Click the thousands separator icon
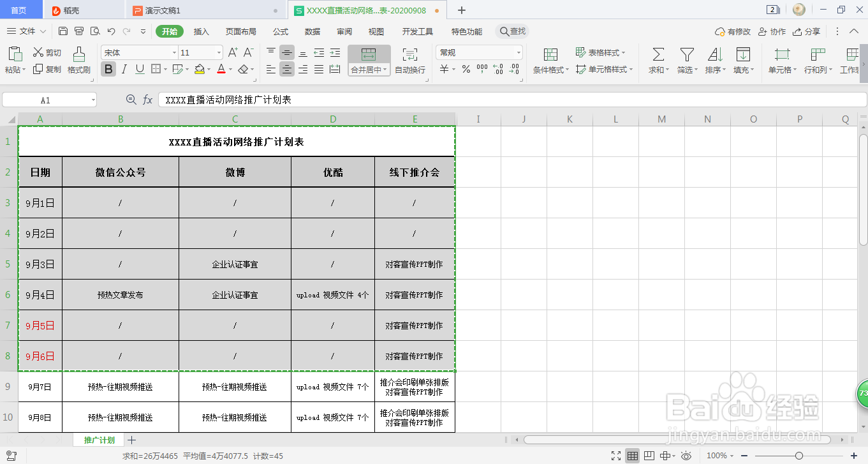The image size is (868, 464). point(482,70)
